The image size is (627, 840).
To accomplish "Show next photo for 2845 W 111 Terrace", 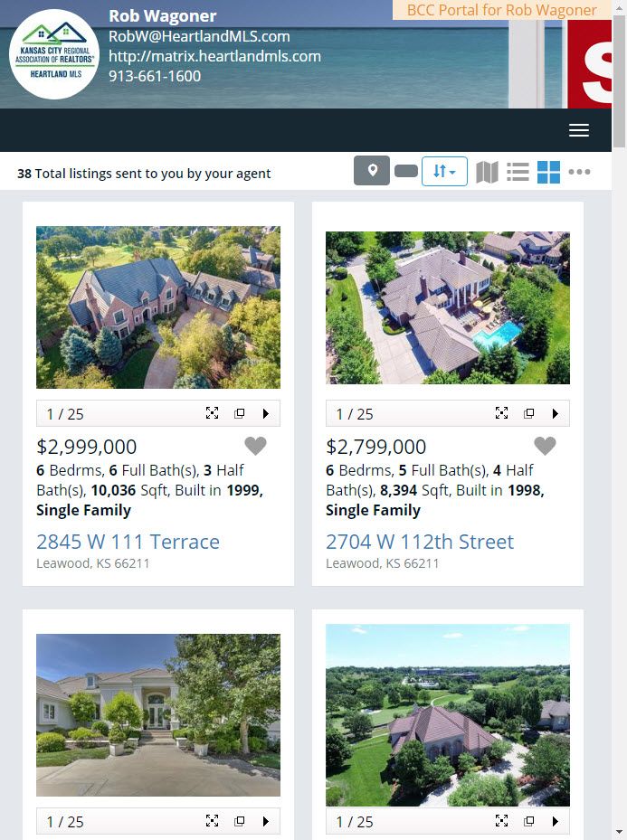I will click(266, 413).
